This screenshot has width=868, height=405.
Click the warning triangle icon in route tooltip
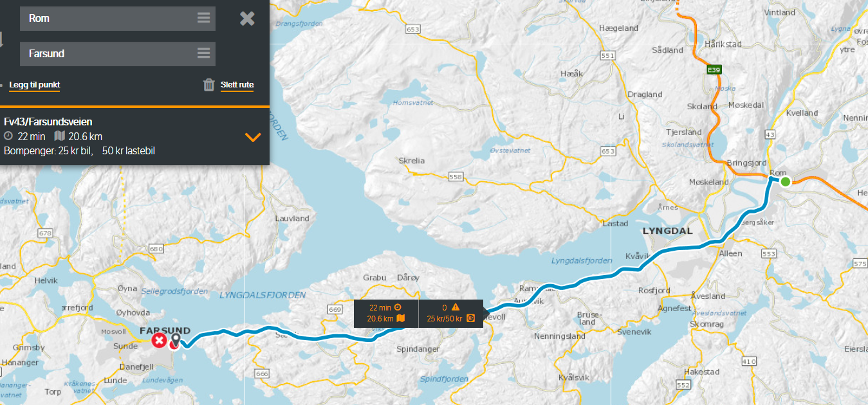pyautogui.click(x=455, y=307)
